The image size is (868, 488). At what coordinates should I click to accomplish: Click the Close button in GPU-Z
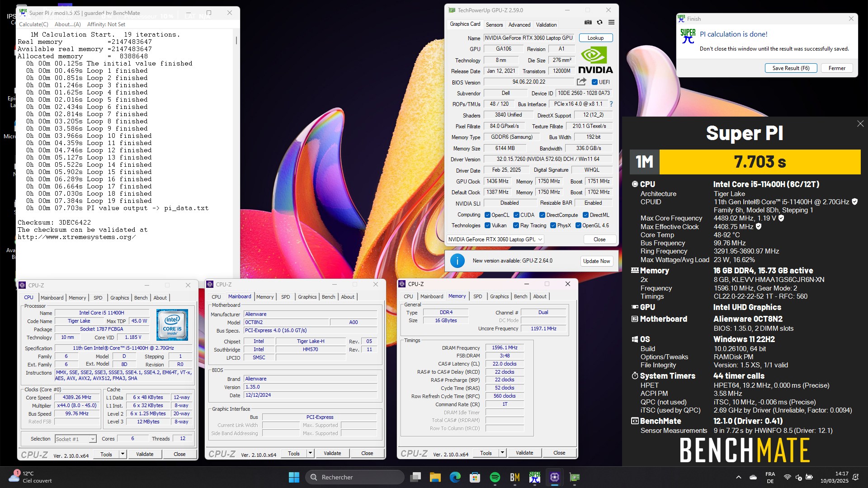599,239
